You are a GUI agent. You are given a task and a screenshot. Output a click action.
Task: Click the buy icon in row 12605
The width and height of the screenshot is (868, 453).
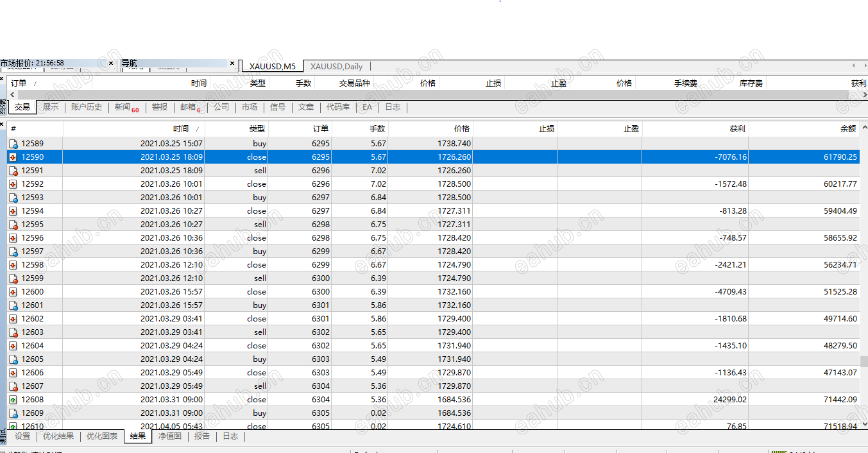12,359
